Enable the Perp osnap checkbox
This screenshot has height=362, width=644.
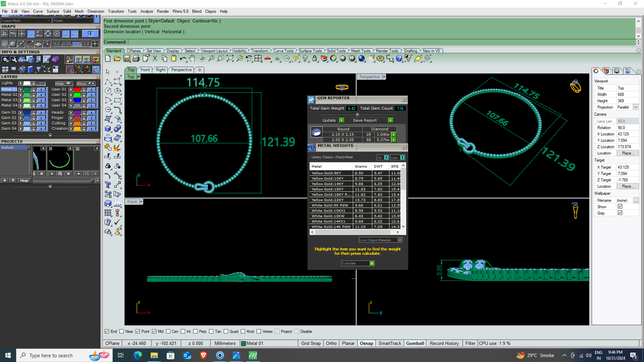point(195,331)
